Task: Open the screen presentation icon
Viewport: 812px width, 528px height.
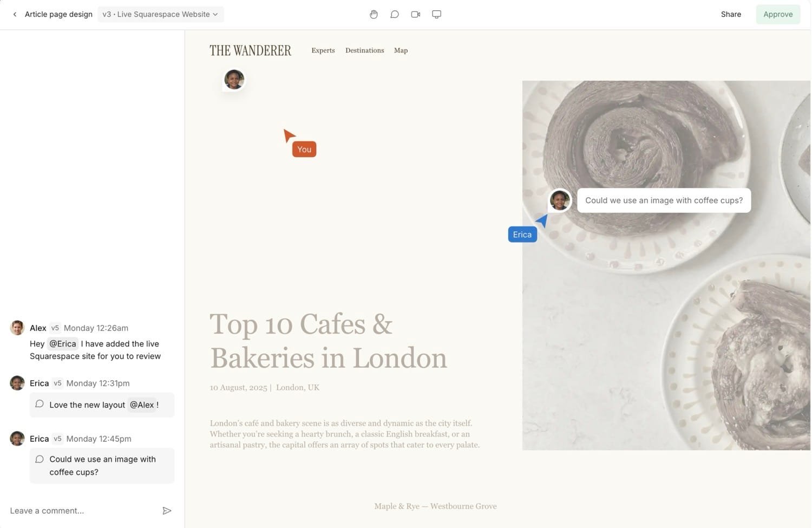Action: click(x=436, y=15)
